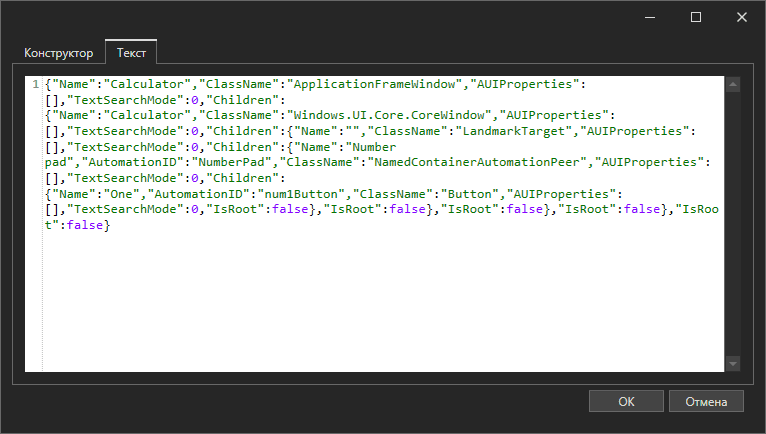
Task: Click the scrollbar up arrow
Action: point(732,85)
